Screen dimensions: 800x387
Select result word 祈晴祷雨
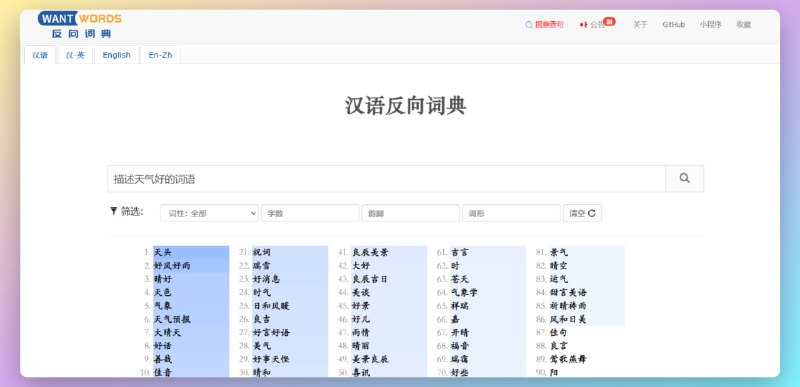coord(568,306)
